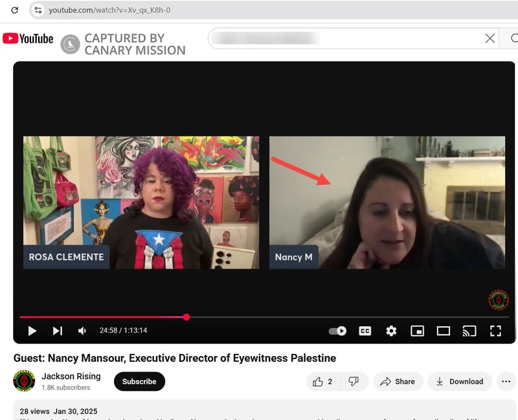Mute the video volume
Image resolution: width=518 pixels, height=420 pixels.
[x=82, y=331]
